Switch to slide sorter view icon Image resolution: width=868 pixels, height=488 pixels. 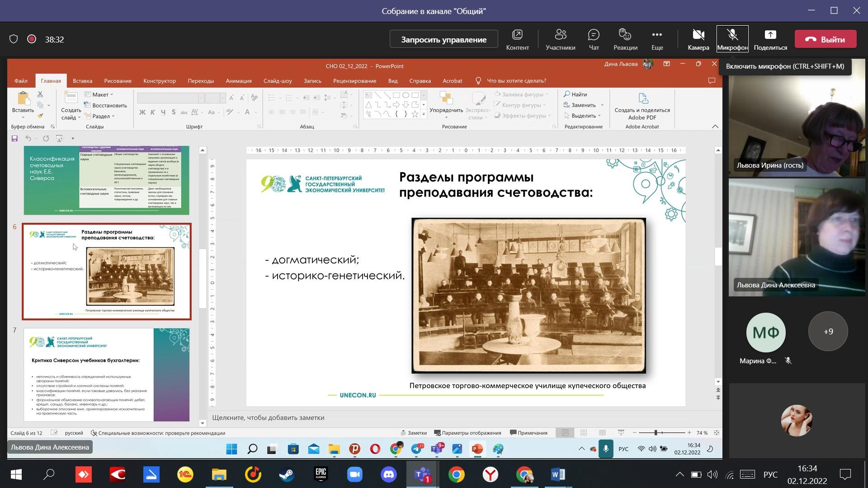pos(584,433)
